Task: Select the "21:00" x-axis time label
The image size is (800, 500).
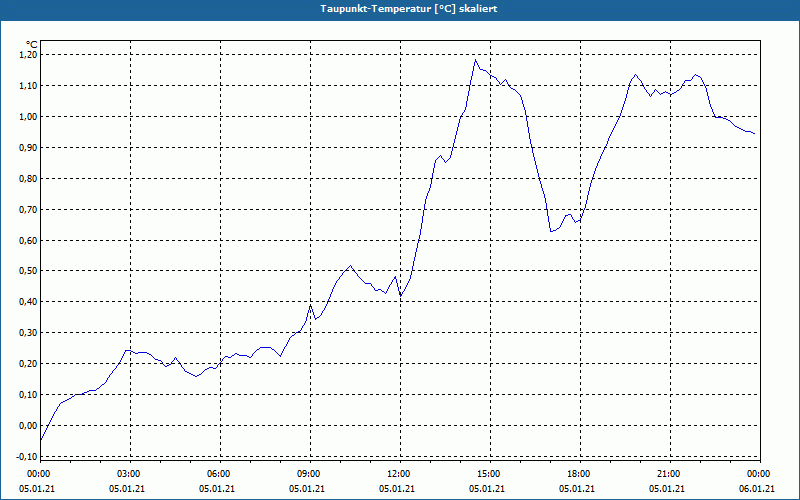Action: [x=667, y=474]
